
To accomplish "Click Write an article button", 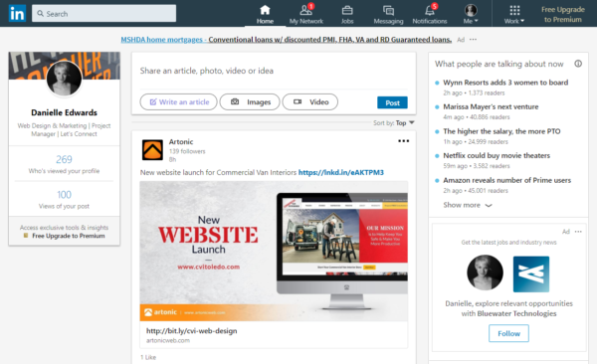I will tap(178, 102).
